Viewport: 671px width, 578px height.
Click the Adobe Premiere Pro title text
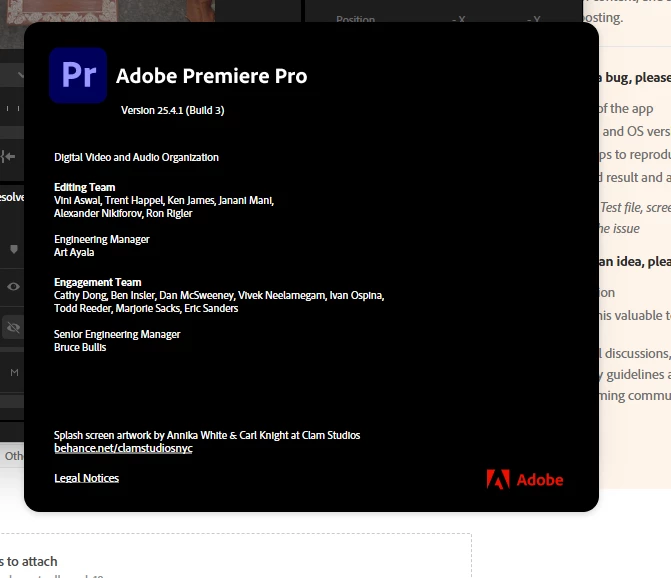[211, 76]
